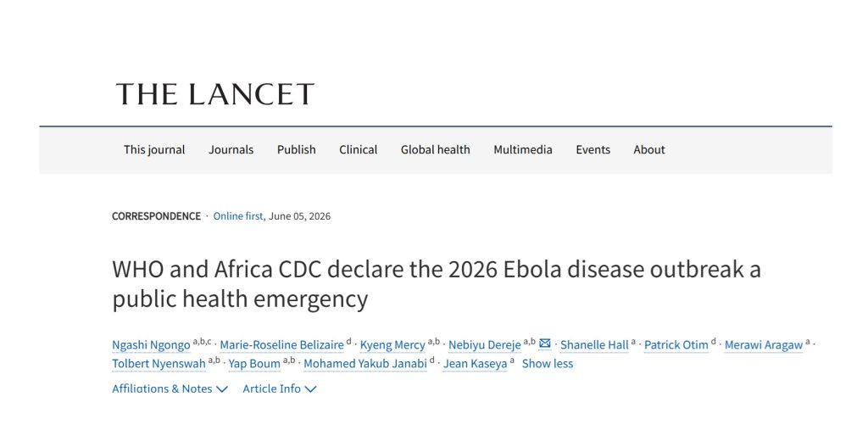Open the Clinical menu
Image resolution: width=868 pixels, height=447 pixels.
point(359,149)
